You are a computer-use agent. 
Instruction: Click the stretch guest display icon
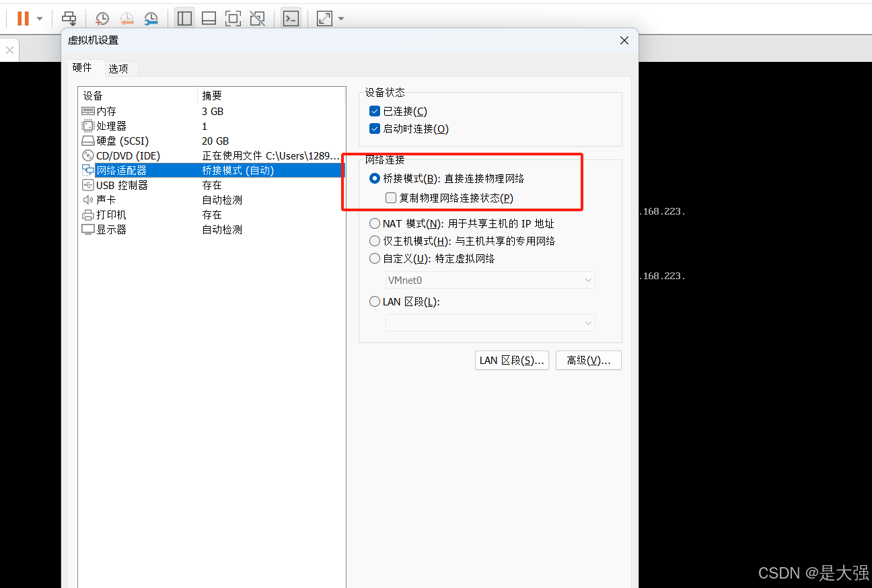click(325, 18)
